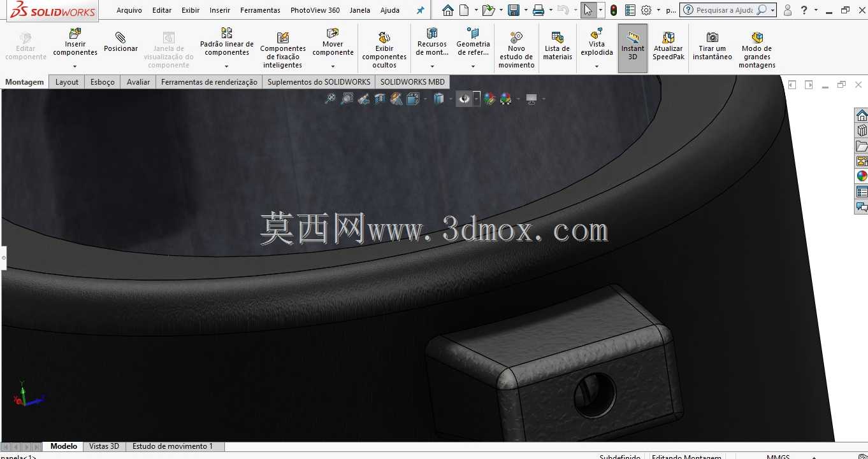The height and width of the screenshot is (459, 868).
Task: Switch to the Esboço tab
Action: pos(103,81)
